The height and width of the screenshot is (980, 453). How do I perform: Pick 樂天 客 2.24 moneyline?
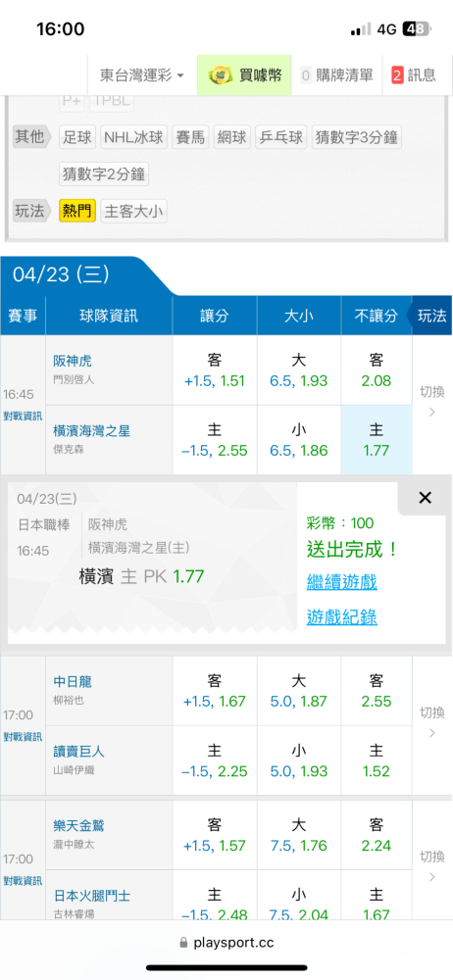(377, 835)
